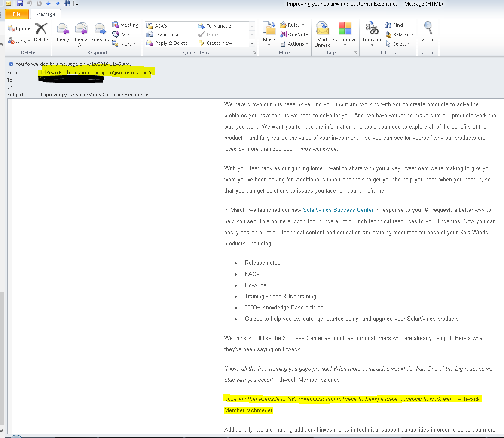Click the forwarded message info bar
The height and width of the screenshot is (438, 504).
click(x=73, y=64)
